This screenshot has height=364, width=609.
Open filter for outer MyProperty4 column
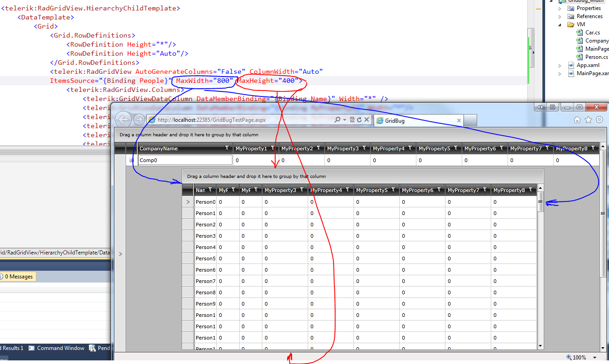(x=410, y=148)
